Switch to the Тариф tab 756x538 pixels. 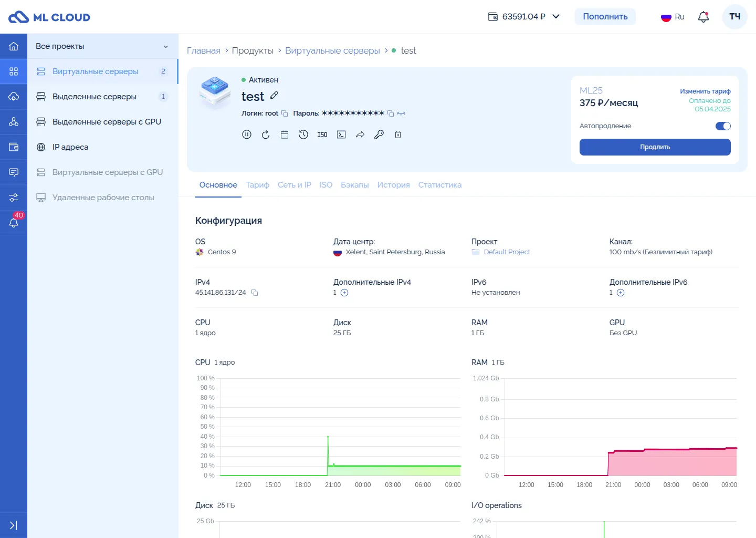coord(257,185)
